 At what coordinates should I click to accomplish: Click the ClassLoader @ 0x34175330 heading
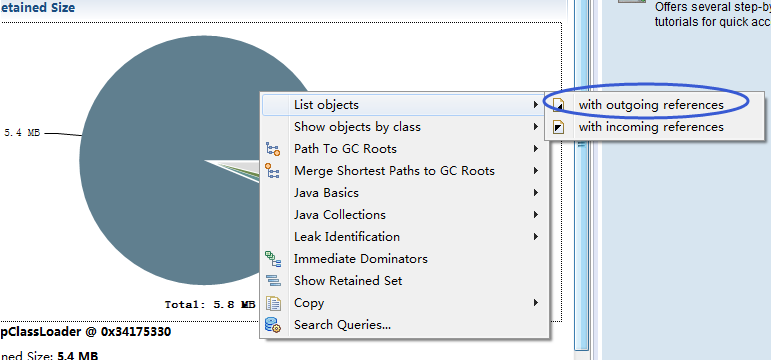[86, 332]
